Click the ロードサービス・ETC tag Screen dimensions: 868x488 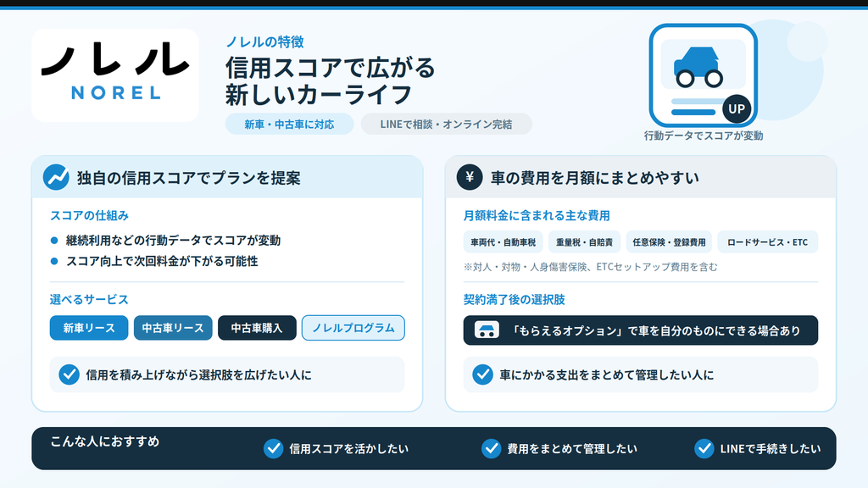tap(767, 241)
